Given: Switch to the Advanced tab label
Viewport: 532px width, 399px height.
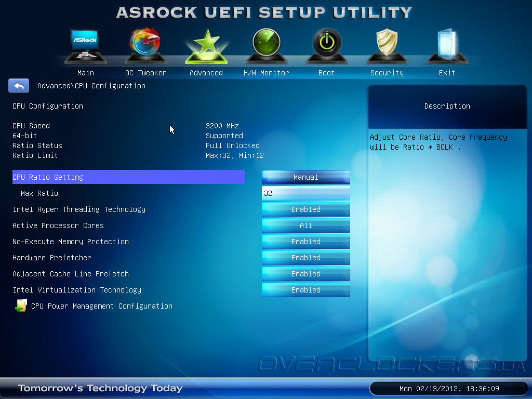Looking at the screenshot, I should [x=206, y=73].
